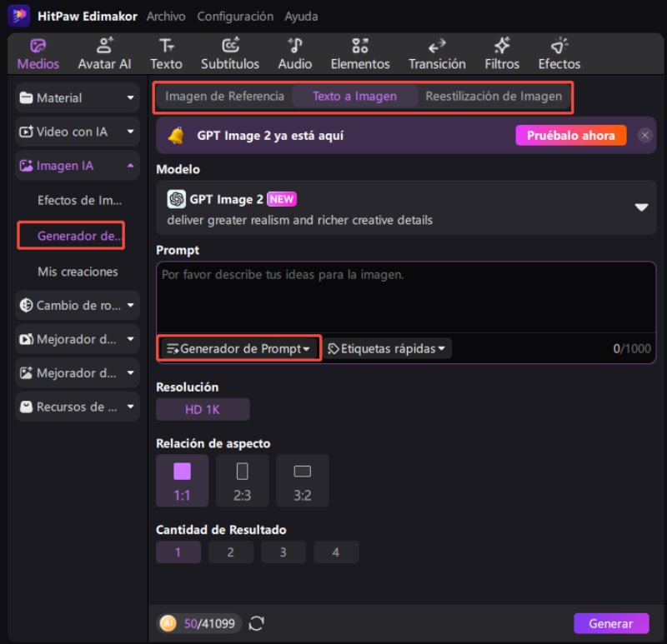Refresh the AI credits counter

coord(256,624)
